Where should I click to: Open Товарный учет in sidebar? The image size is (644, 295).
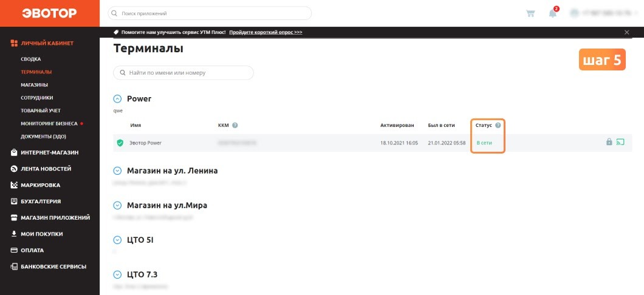[41, 111]
